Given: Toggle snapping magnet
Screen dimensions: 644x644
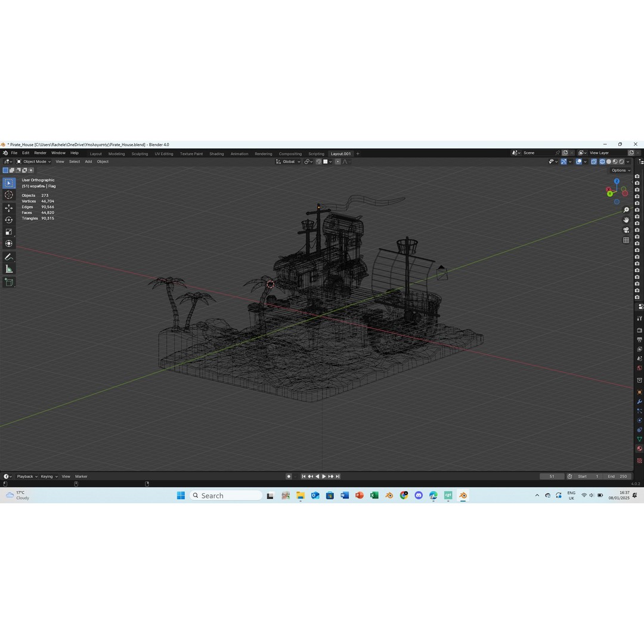Looking at the screenshot, I should (318, 162).
